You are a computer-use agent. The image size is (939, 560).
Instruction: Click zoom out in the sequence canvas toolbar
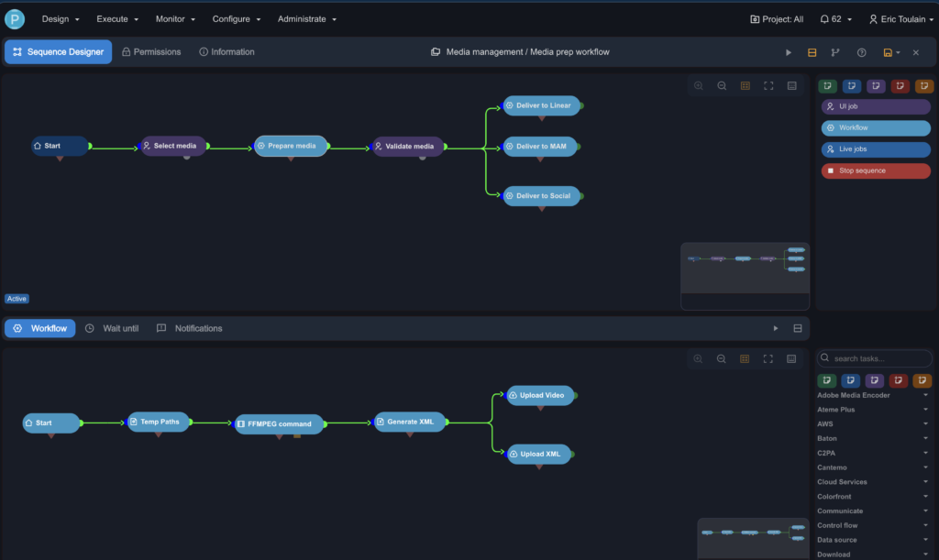point(722,86)
